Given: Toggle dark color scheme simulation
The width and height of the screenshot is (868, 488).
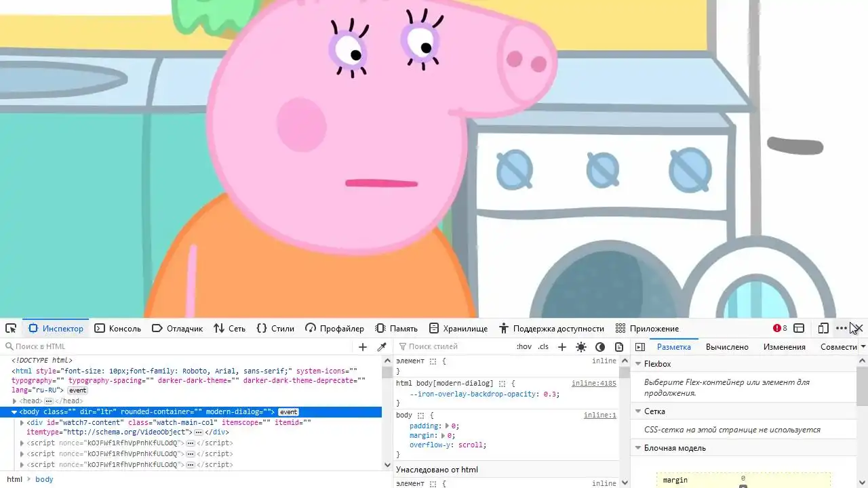Looking at the screenshot, I should coord(599,347).
